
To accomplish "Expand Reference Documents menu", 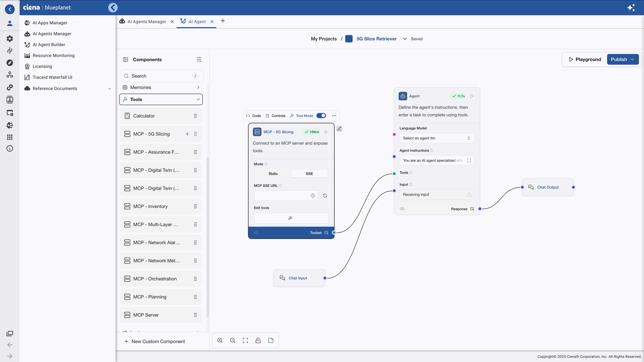I will click(x=67, y=88).
